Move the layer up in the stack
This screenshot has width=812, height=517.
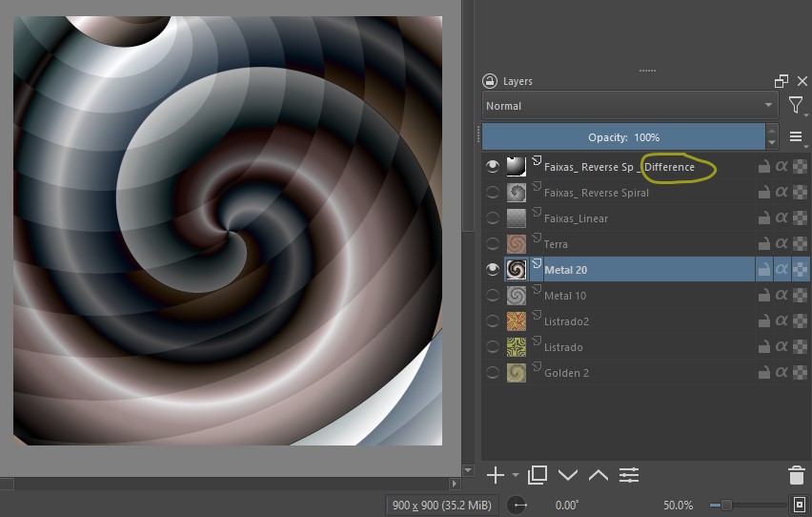coord(599,475)
